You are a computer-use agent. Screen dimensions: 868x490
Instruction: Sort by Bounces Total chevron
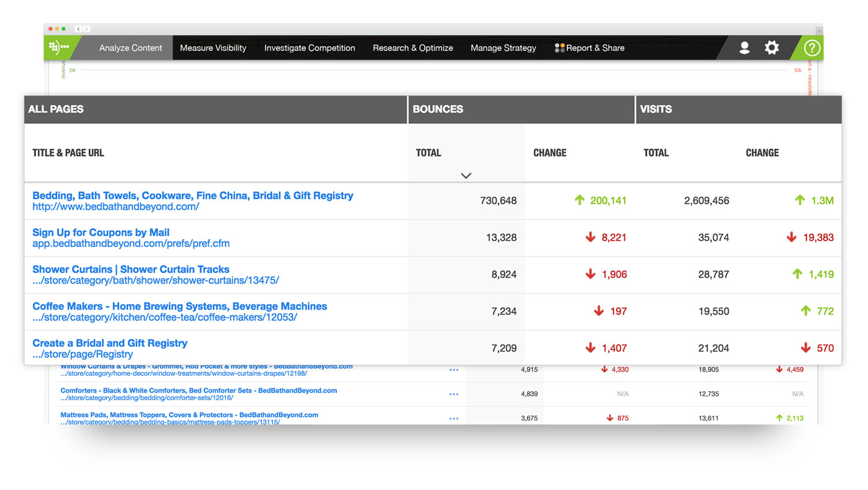coord(466,176)
